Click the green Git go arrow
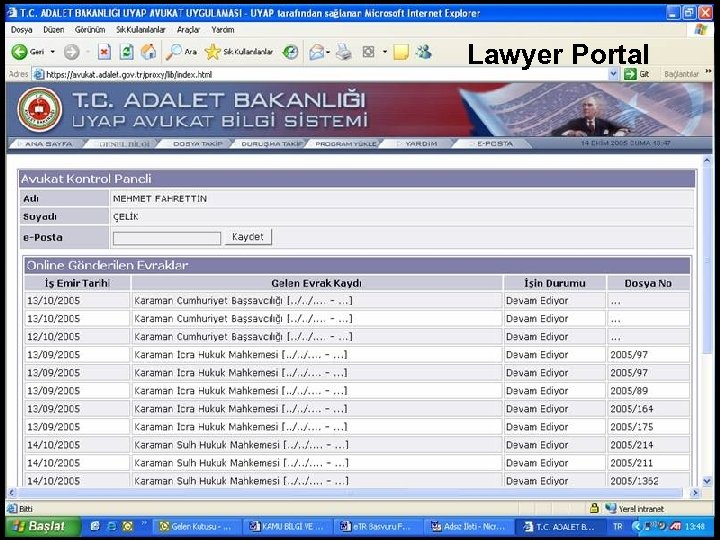 tap(630, 74)
